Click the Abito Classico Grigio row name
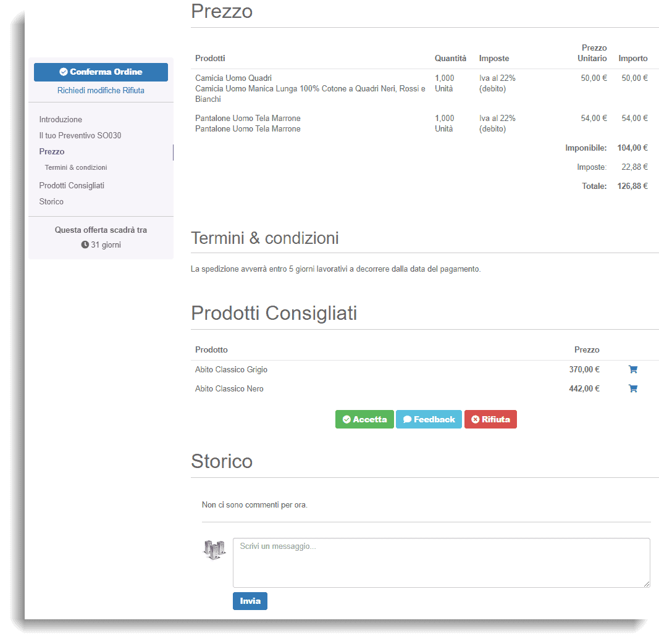 [x=231, y=369]
